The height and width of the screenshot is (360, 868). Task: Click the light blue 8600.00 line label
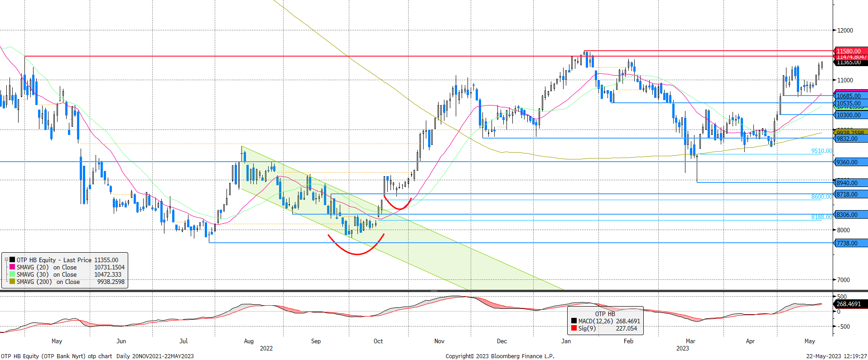point(821,197)
